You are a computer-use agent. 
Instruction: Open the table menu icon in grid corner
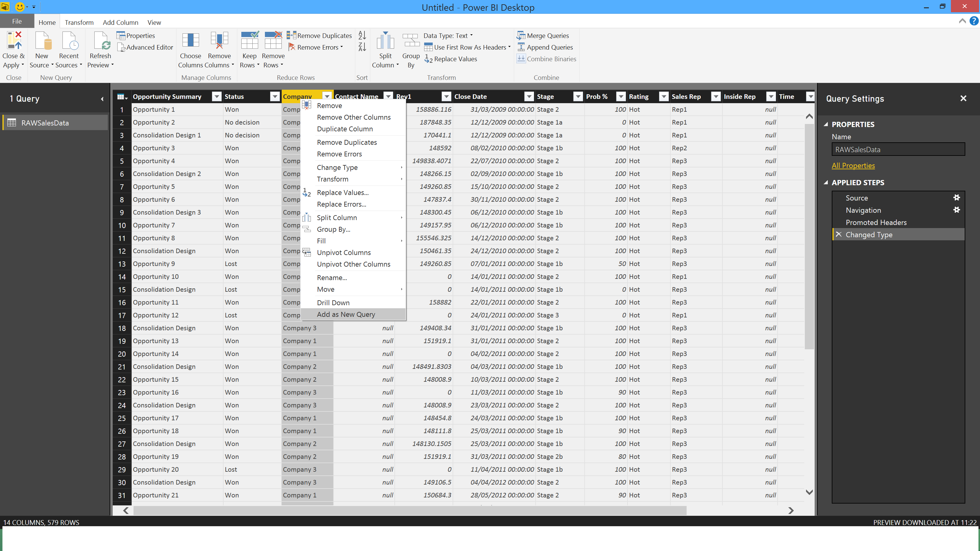[x=122, y=97]
